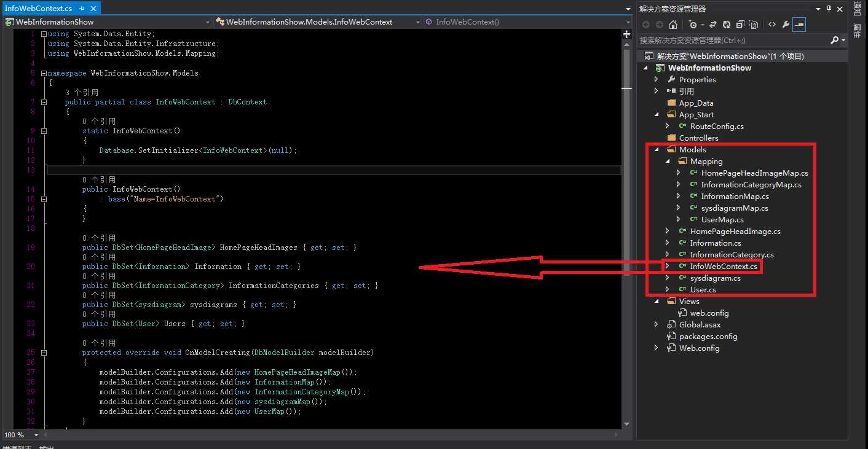Refresh the Solution Explorer tree
The height and width of the screenshot is (449, 868).
(727, 25)
